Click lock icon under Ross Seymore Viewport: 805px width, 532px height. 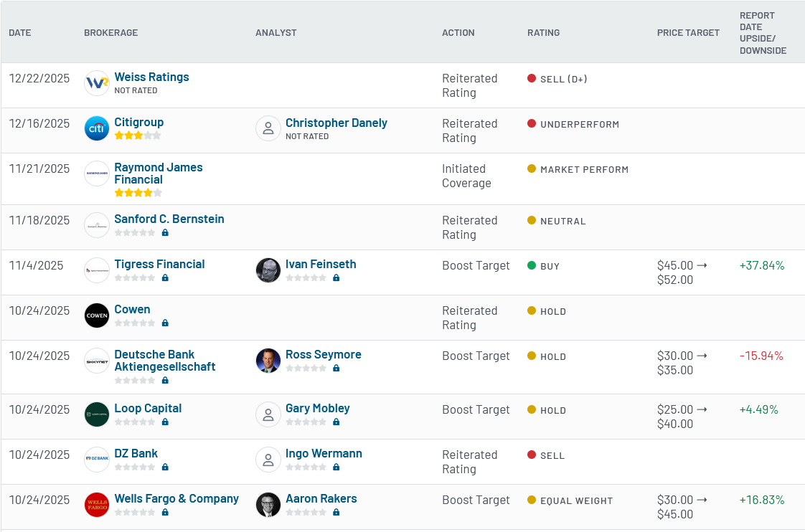coord(336,368)
